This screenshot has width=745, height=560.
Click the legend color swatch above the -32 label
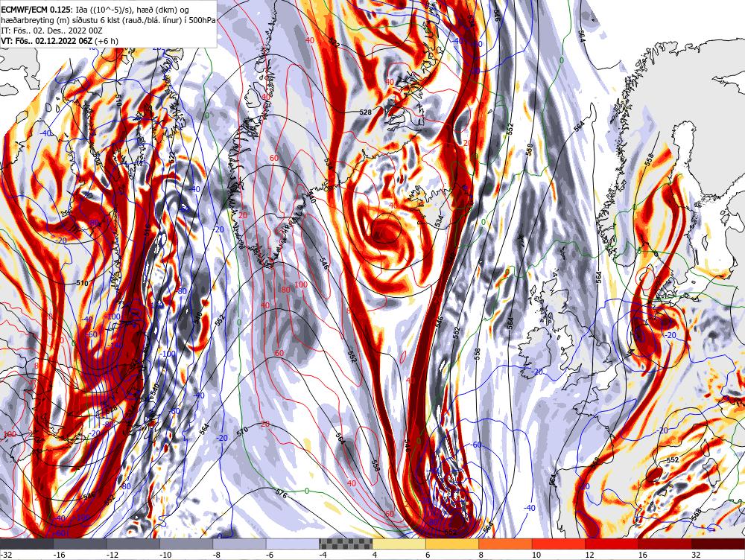click(27, 544)
